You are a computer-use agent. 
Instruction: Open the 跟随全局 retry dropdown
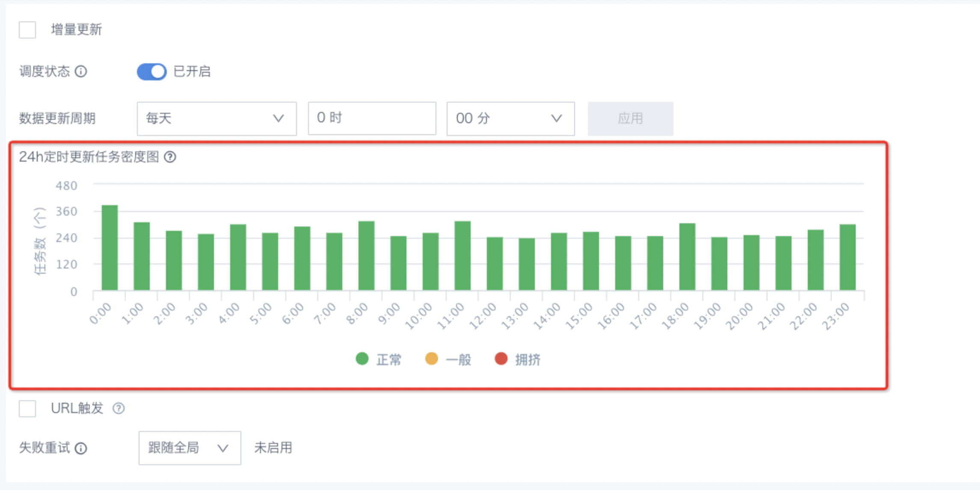point(189,448)
